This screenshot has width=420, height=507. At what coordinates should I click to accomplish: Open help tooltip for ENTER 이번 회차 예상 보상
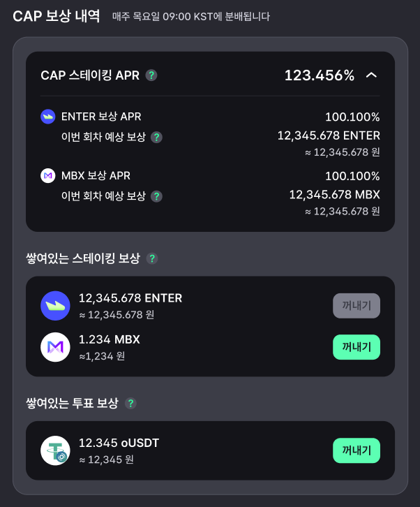click(x=156, y=137)
